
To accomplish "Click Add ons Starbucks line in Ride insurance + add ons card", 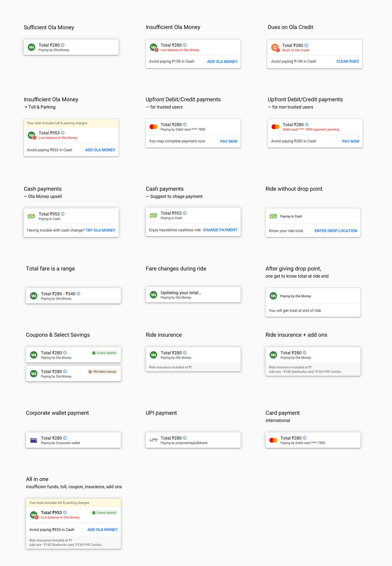I will [x=305, y=372].
